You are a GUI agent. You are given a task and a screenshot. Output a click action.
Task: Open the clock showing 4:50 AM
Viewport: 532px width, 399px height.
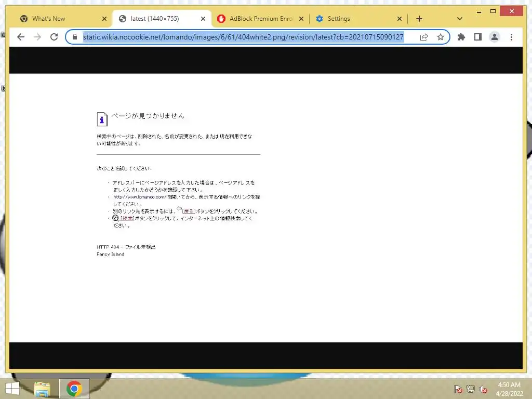tap(509, 389)
